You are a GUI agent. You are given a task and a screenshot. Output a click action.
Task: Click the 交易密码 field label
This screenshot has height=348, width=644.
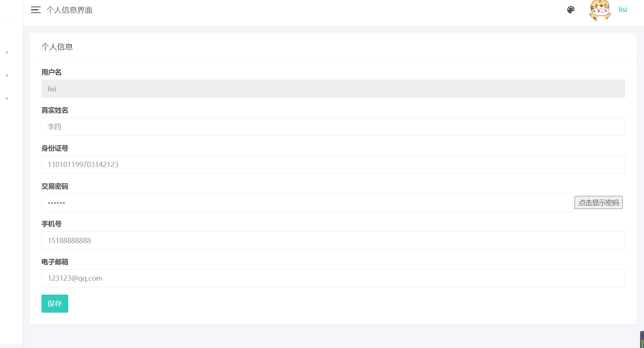[55, 186]
